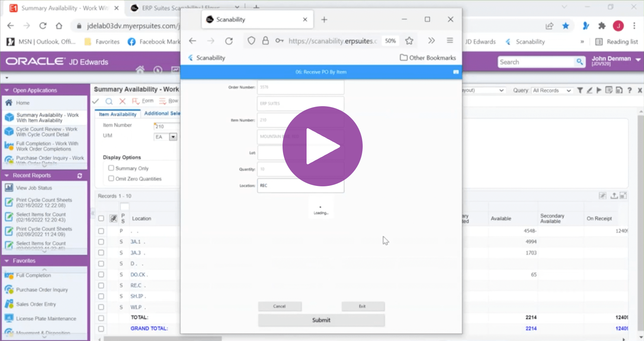Open a new tab in the Scanability window
644x341 pixels.
(x=324, y=20)
